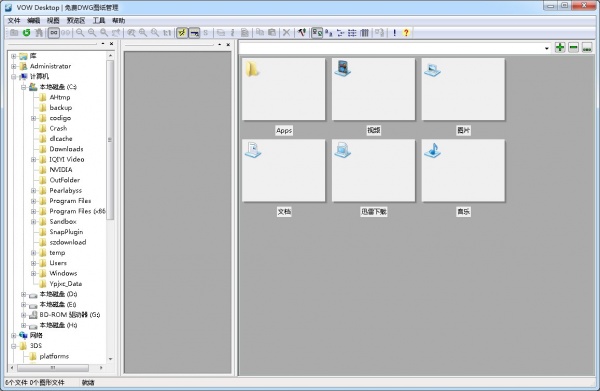Open the 编辑 menu
This screenshot has height=391, width=600.
pos(34,20)
